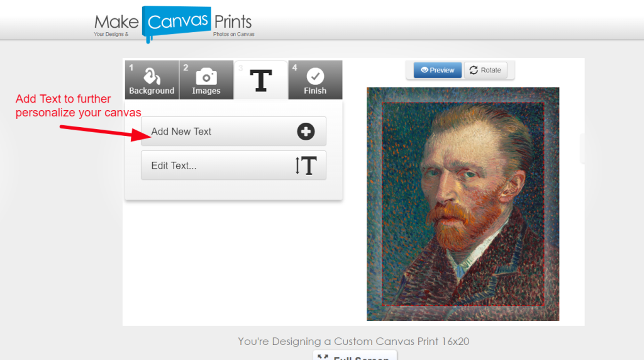Rotate the canvas with the Rotate button
The image size is (644, 360).
[486, 70]
